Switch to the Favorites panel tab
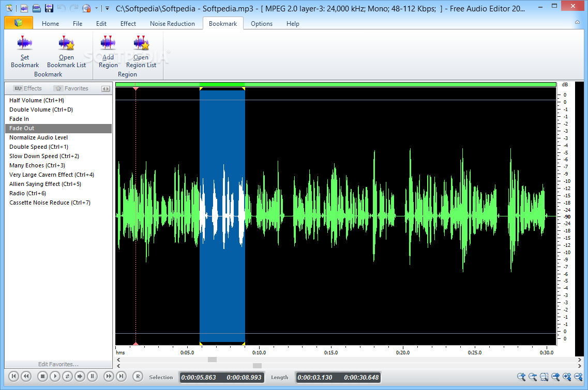The width and height of the screenshot is (588, 390). (71, 88)
